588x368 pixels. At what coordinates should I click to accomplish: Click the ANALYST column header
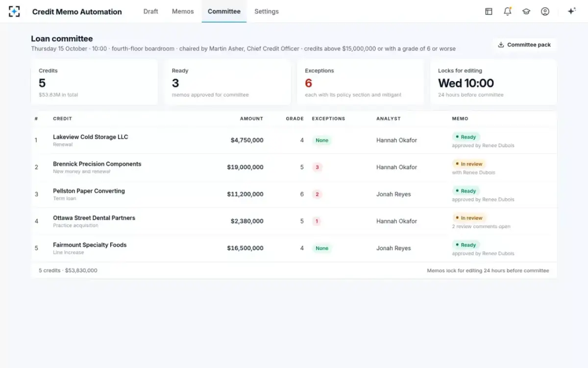[x=389, y=119]
